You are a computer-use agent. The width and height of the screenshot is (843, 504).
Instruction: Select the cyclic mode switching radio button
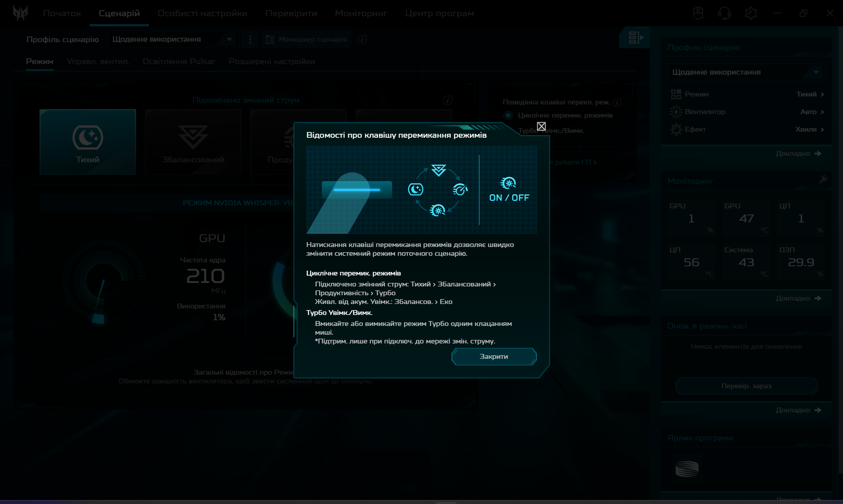508,115
